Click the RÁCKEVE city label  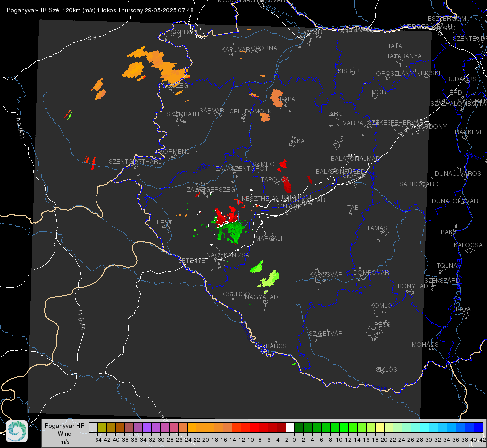pos(469,132)
